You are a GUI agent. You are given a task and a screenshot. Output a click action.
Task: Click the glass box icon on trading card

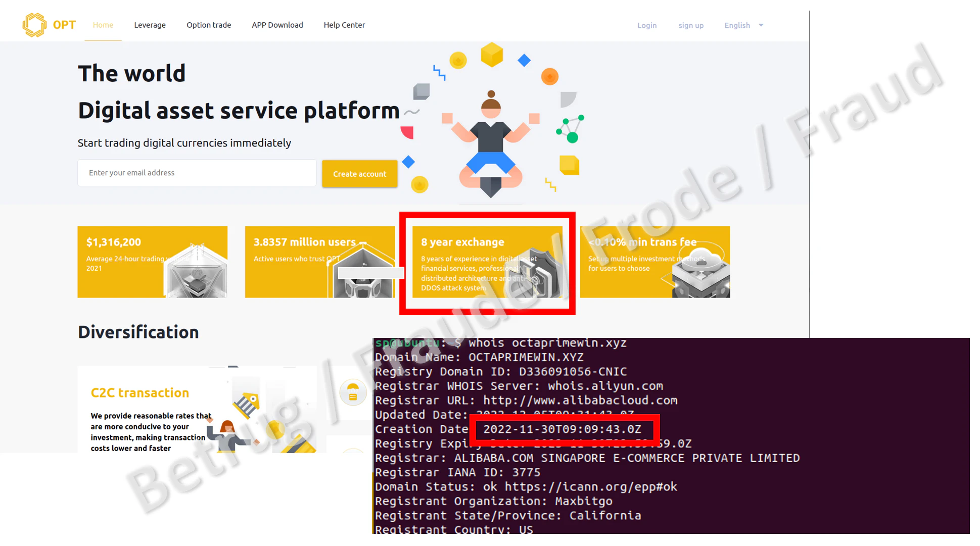(x=196, y=270)
